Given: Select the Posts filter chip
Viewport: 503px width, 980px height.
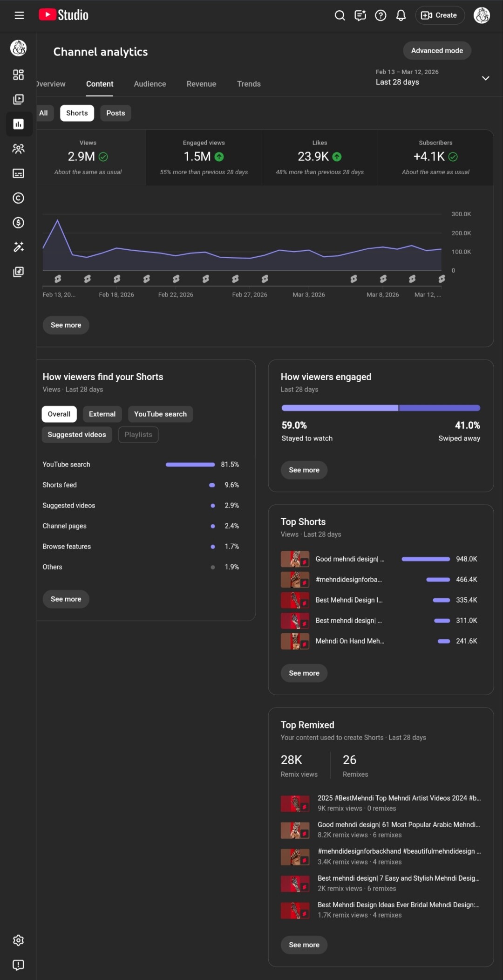Looking at the screenshot, I should tap(116, 113).
